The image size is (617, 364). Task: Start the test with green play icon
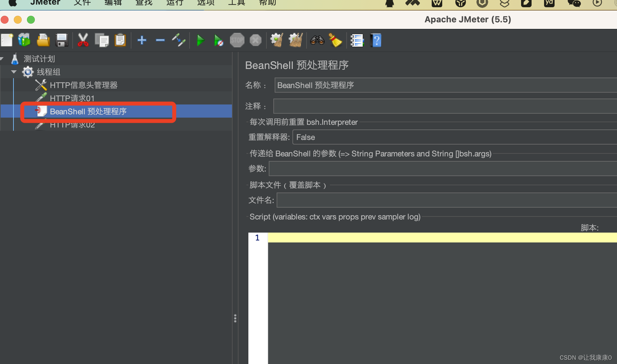coord(200,40)
